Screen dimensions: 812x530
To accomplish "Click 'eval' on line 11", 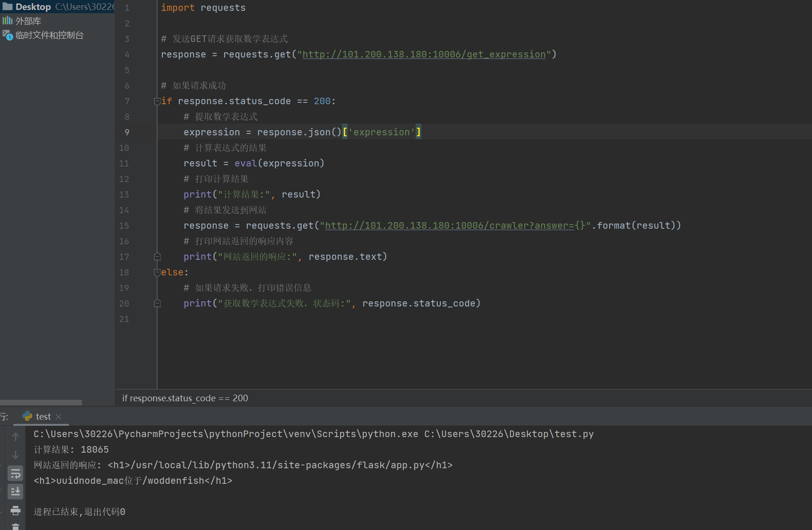I will (246, 163).
